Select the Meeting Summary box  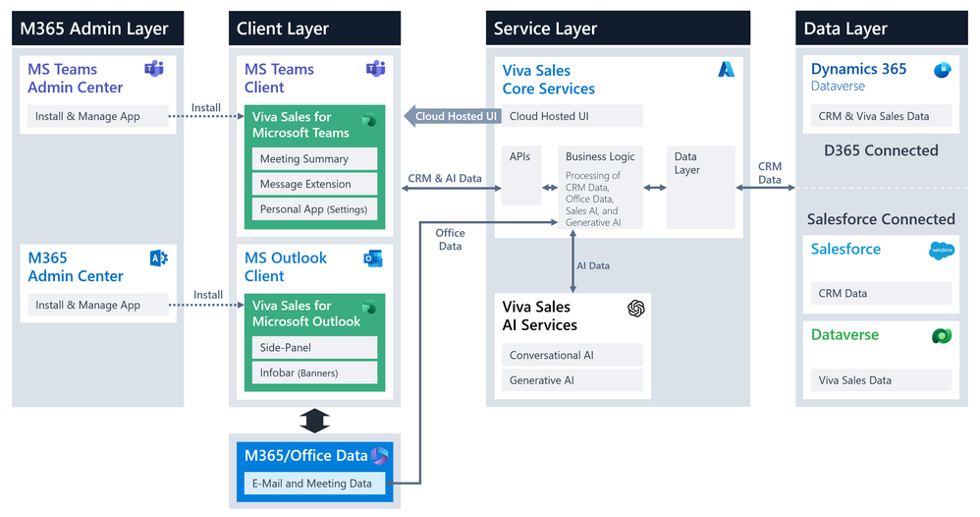pyautogui.click(x=314, y=159)
